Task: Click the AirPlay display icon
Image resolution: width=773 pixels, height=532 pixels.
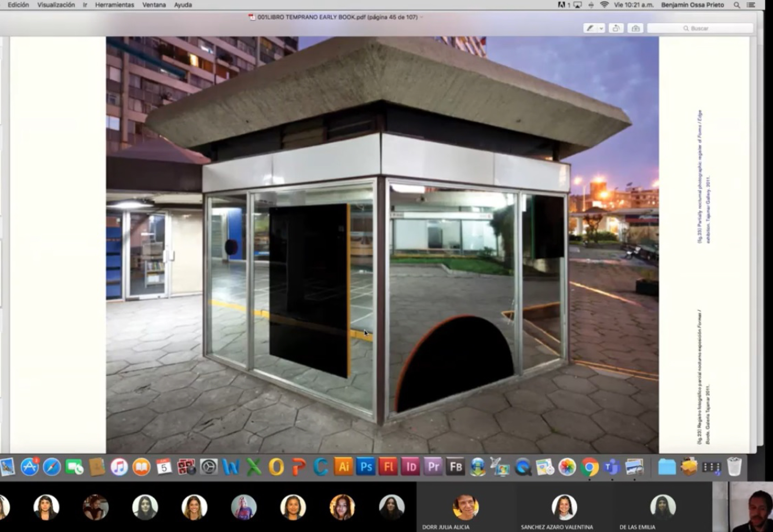Action: pyautogui.click(x=577, y=5)
